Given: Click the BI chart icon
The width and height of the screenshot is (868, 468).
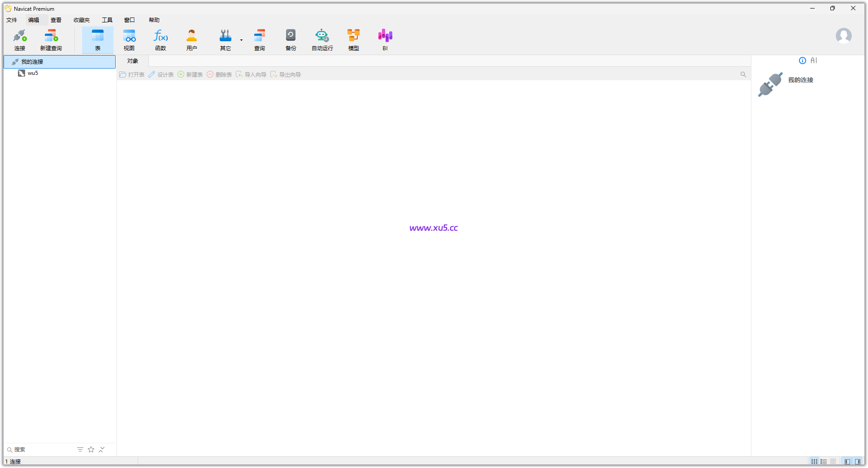Looking at the screenshot, I should (385, 40).
